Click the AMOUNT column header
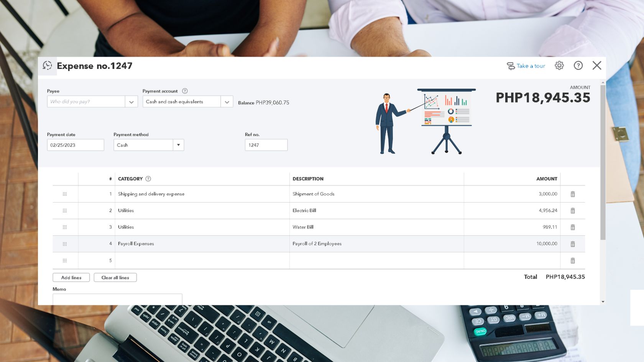 point(547,179)
